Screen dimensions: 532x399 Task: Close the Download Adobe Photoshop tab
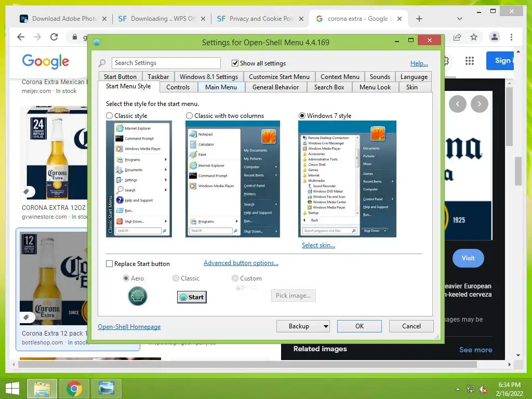tap(104, 19)
